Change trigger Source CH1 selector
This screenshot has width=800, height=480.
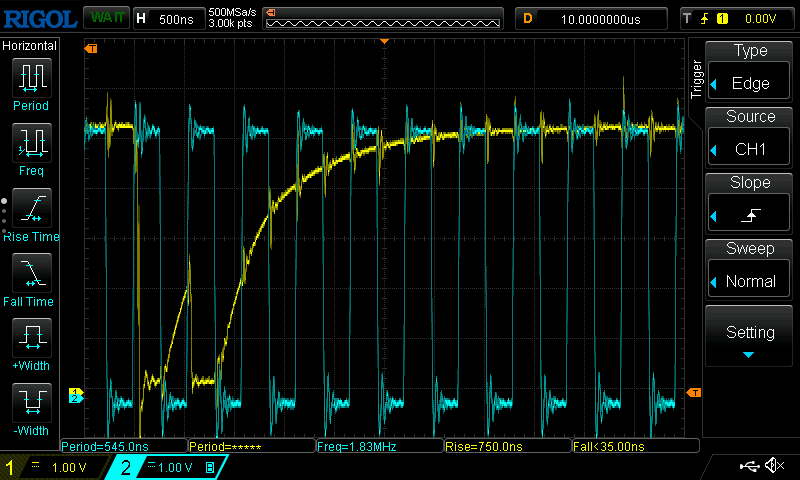(750, 139)
